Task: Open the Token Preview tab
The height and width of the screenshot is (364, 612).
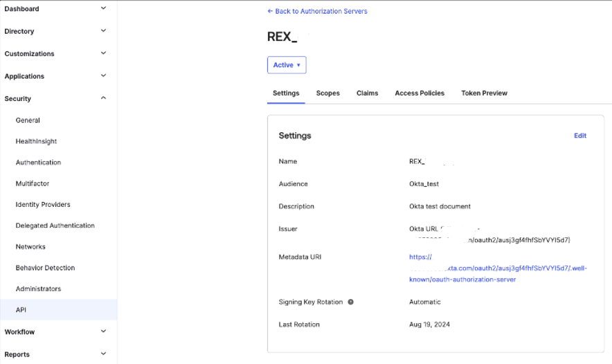Action: pos(484,93)
